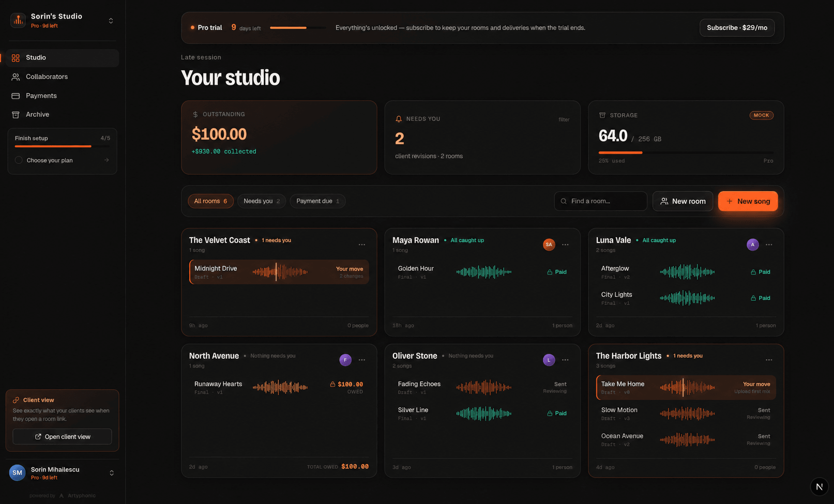
Task: Click the SM user avatar
Action: pos(18,472)
